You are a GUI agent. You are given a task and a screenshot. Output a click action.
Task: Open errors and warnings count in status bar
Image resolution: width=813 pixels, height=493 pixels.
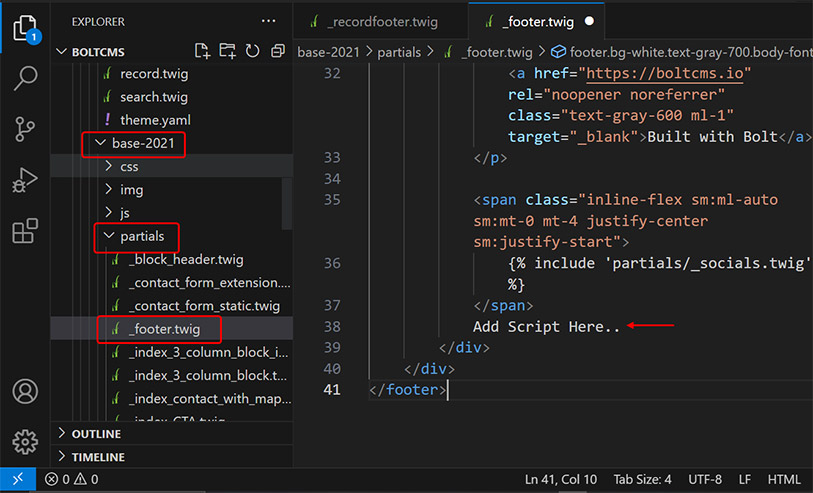tap(72, 479)
